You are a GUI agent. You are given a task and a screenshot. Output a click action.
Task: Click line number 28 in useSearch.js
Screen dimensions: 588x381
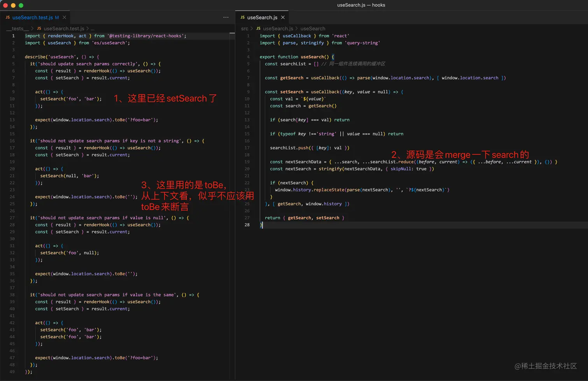click(247, 225)
